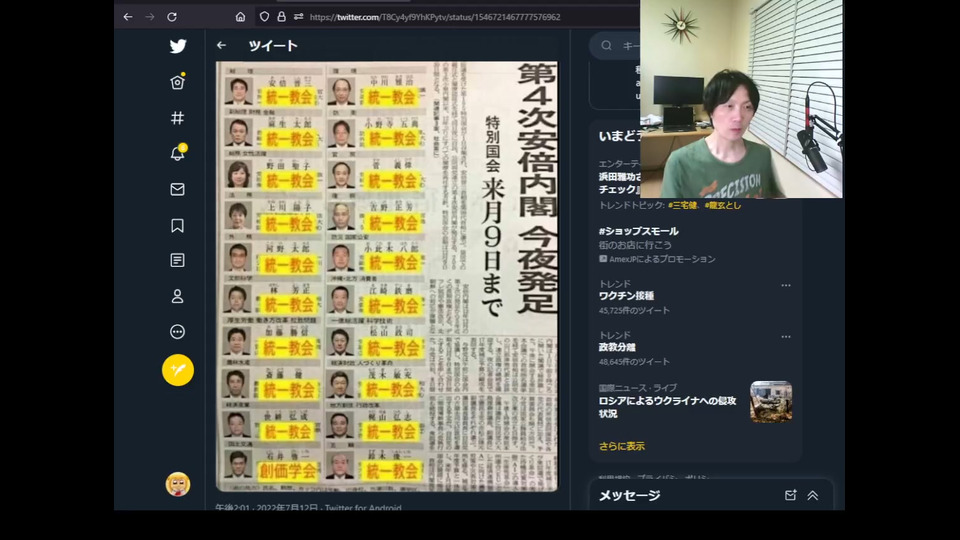Click the 48,645件のツイート count
The image size is (960, 540).
634,362
